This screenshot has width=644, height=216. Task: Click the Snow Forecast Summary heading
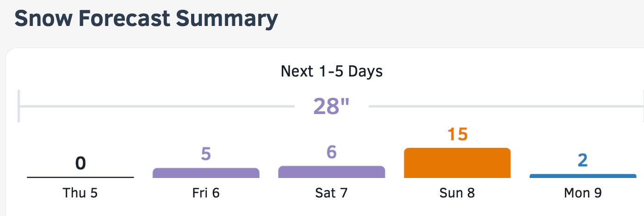(146, 19)
